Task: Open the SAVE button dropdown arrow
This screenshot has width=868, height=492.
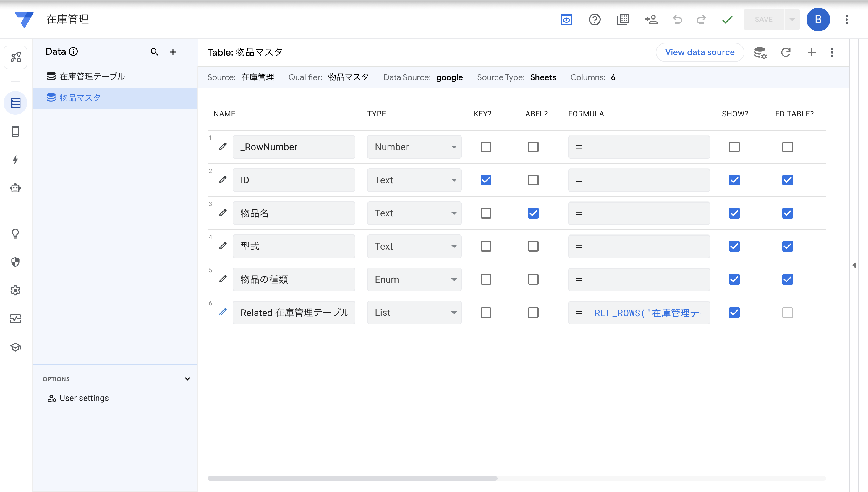Action: (792, 20)
